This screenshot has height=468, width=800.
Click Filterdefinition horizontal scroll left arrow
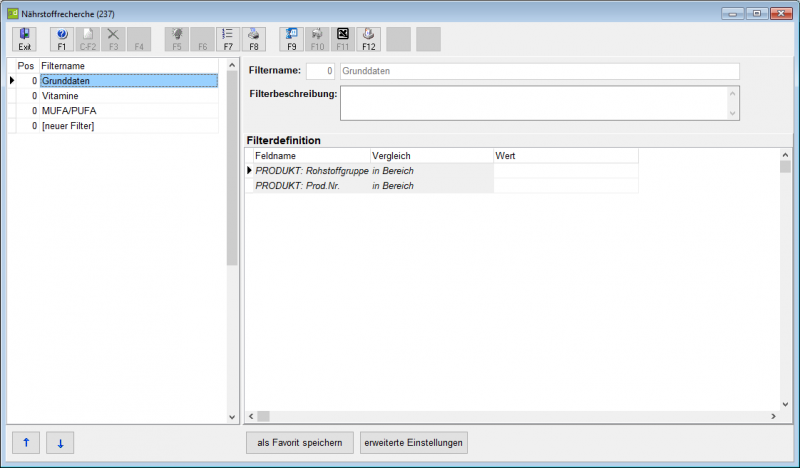pos(251,416)
